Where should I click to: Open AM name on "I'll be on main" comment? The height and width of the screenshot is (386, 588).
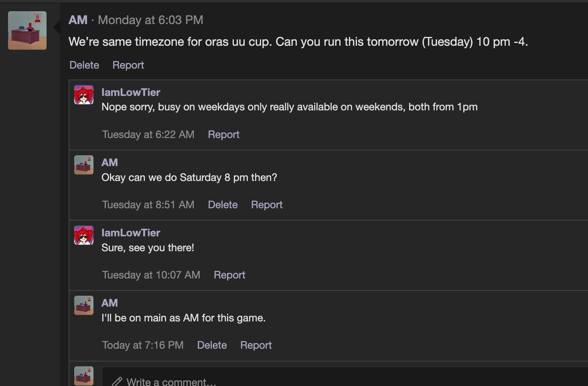(x=109, y=303)
